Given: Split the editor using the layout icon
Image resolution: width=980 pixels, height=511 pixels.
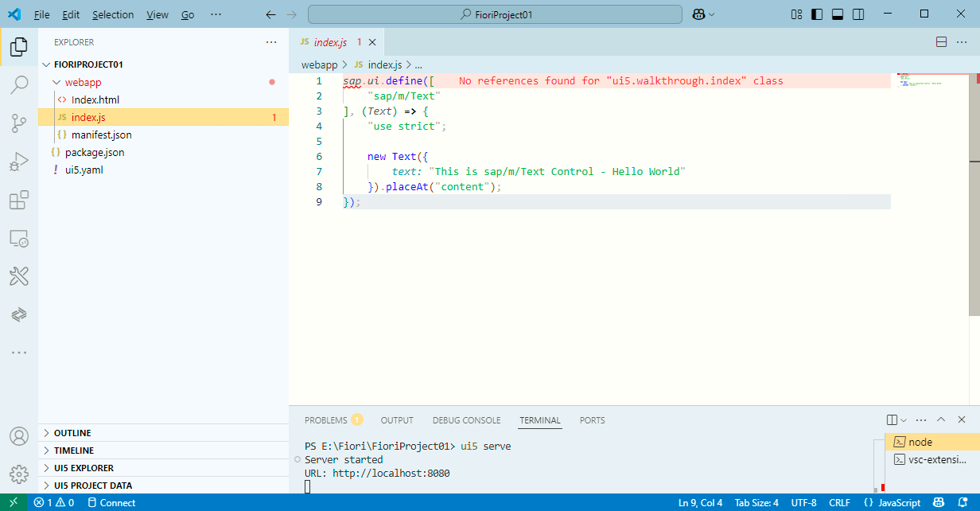Looking at the screenshot, I should (x=941, y=42).
